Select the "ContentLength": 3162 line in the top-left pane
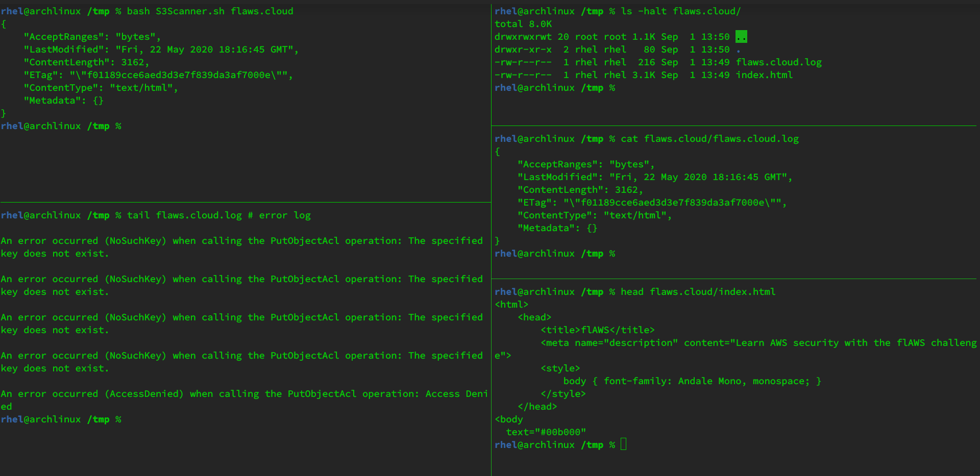The width and height of the screenshot is (980, 476). coord(86,62)
